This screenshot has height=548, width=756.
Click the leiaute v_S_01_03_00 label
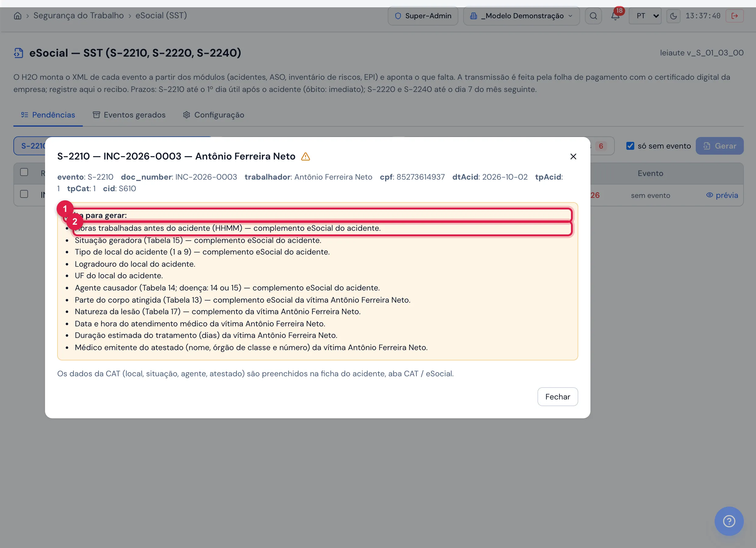[x=702, y=53]
